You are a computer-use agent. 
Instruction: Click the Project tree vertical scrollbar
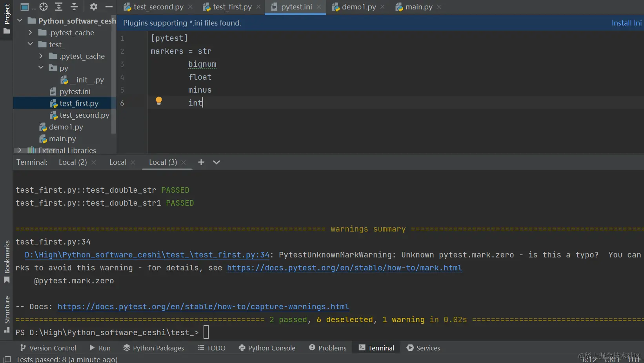pos(114,75)
